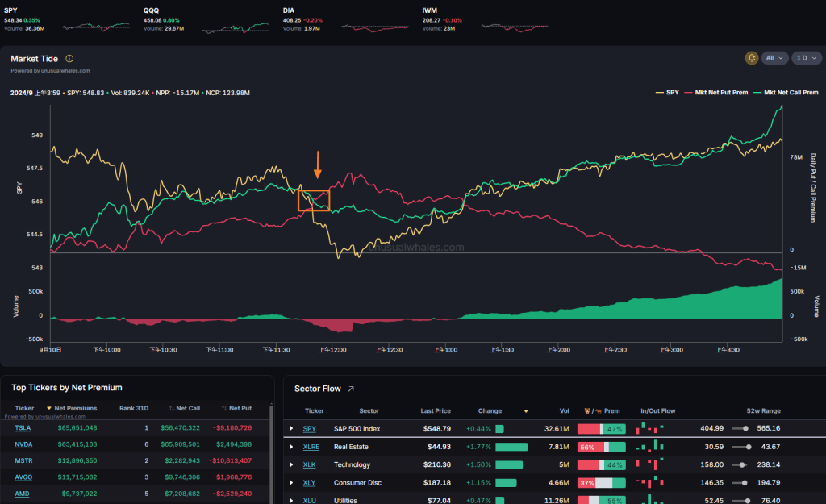This screenshot has height=504, width=826.
Task: Click the Net Put sort arrows icon
Action: click(x=223, y=409)
